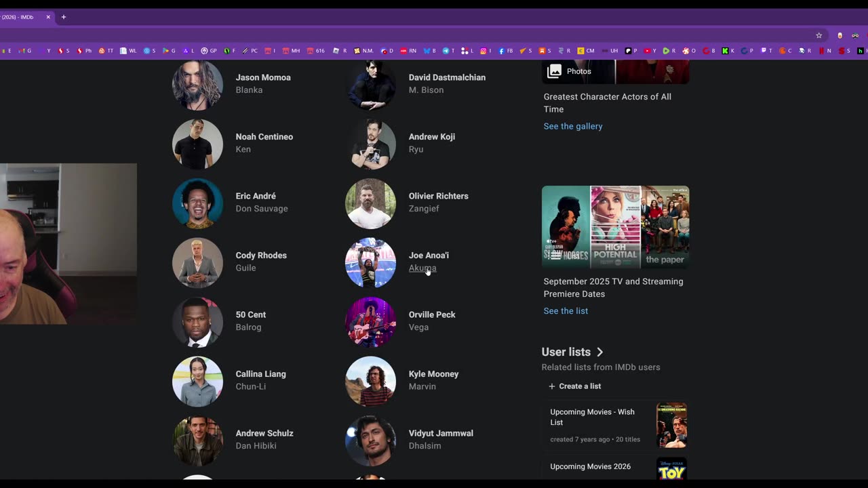Screen dimensions: 868x488
Task: Open the D bookmark
Action: [x=387, y=51]
